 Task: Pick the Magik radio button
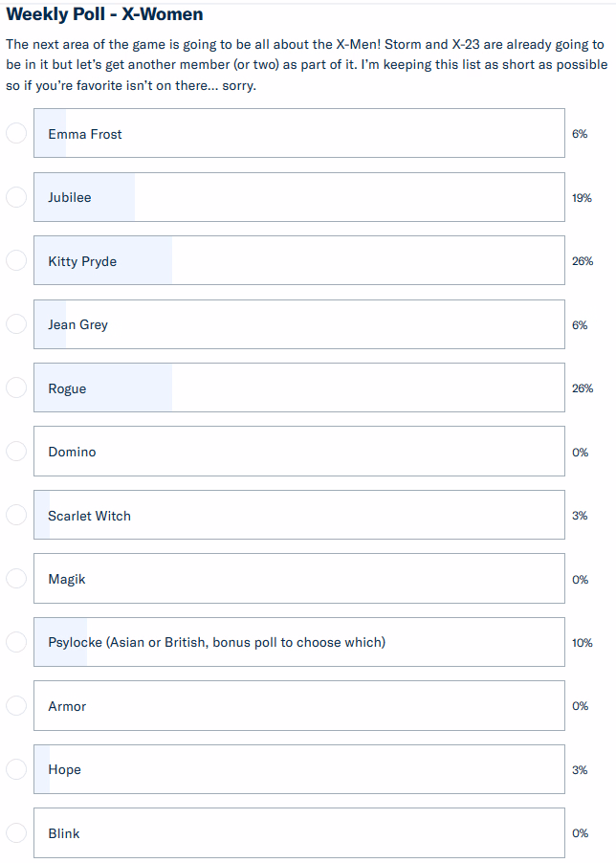tap(16, 579)
